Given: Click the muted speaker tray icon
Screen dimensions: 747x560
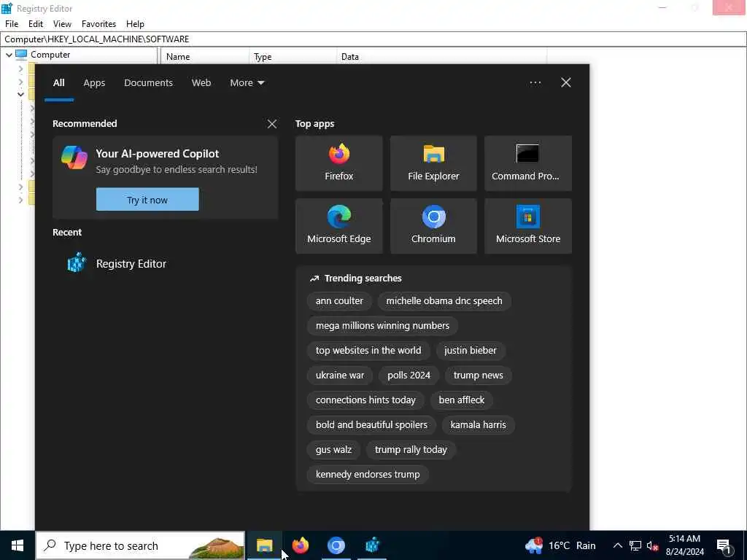Looking at the screenshot, I should coord(652,545).
